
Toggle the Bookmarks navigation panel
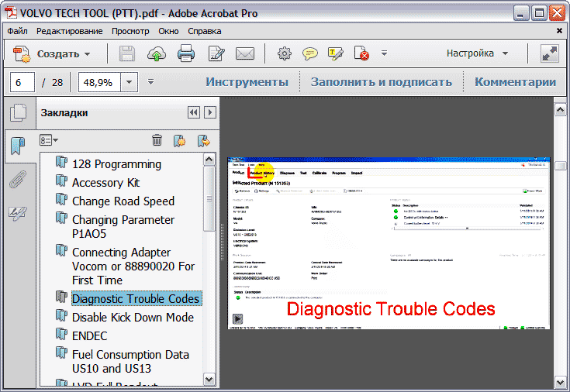pyautogui.click(x=17, y=146)
